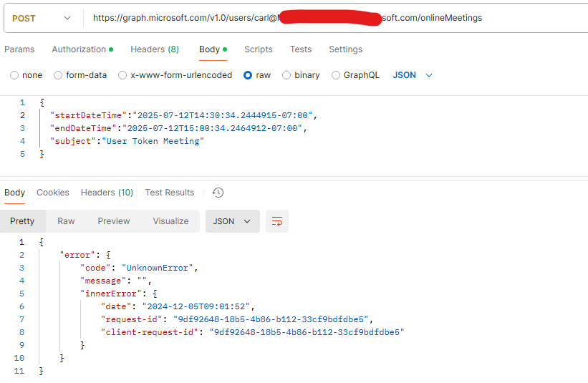
Task: Open the response Headers (10) tab
Action: click(107, 193)
